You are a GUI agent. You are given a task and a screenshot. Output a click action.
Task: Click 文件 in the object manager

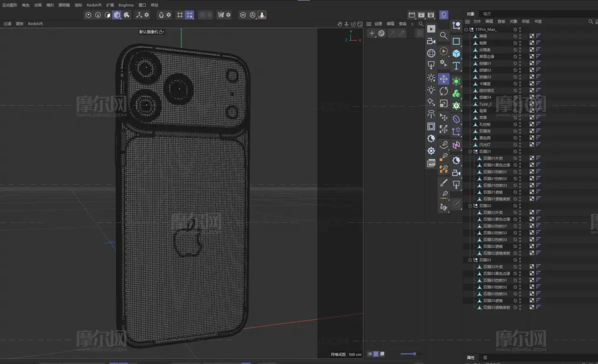[477, 21]
